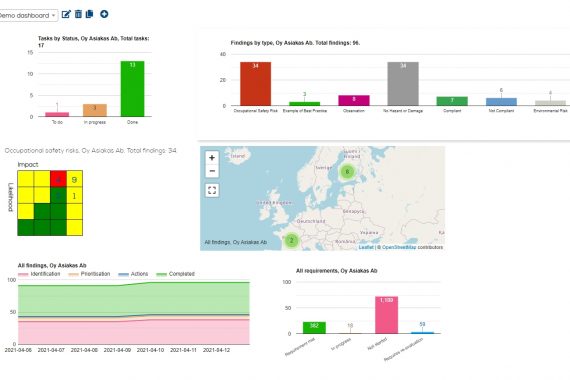Toggle the Prioritisation series in legend

(89, 274)
